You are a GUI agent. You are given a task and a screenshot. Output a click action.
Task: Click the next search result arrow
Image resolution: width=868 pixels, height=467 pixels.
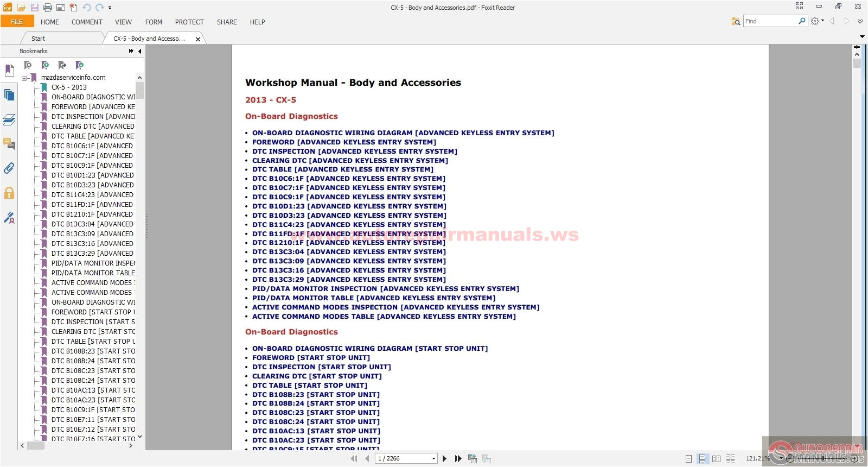tap(846, 21)
